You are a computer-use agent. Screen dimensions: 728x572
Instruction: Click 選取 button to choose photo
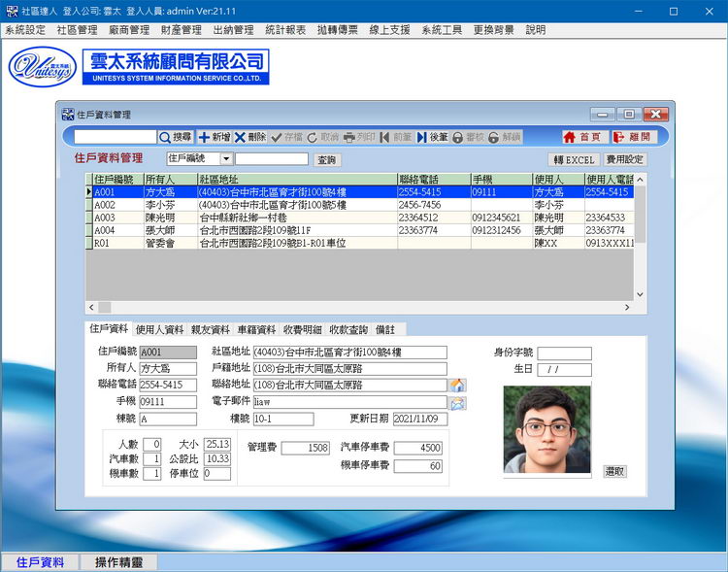[x=614, y=471]
